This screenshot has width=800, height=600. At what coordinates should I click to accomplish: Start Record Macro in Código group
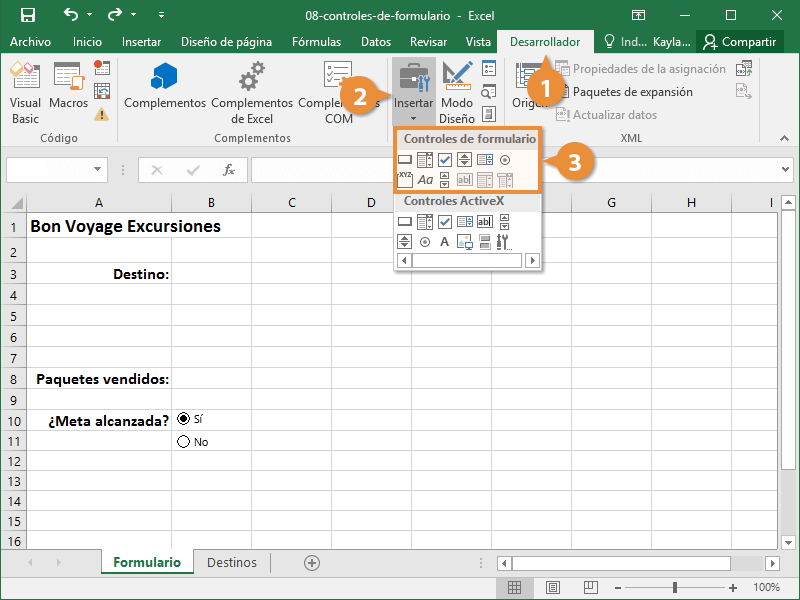[x=102, y=68]
